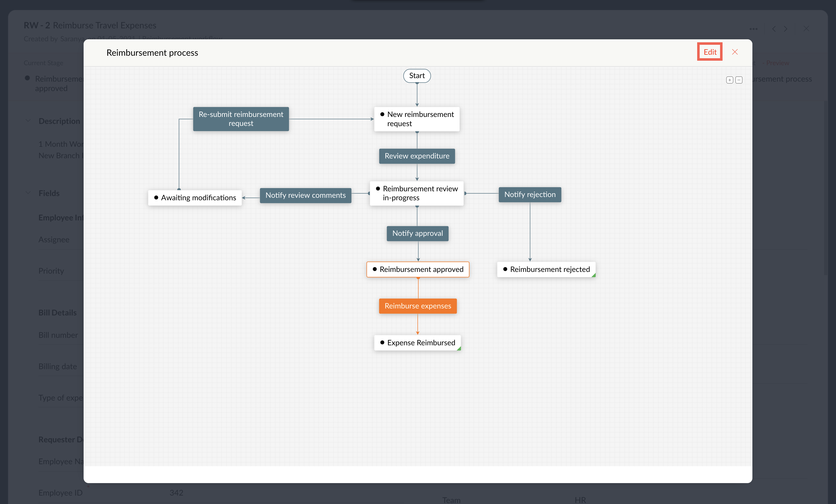This screenshot has height=504, width=836.
Task: Collapse the Fields section chevron
Action: [x=28, y=193]
